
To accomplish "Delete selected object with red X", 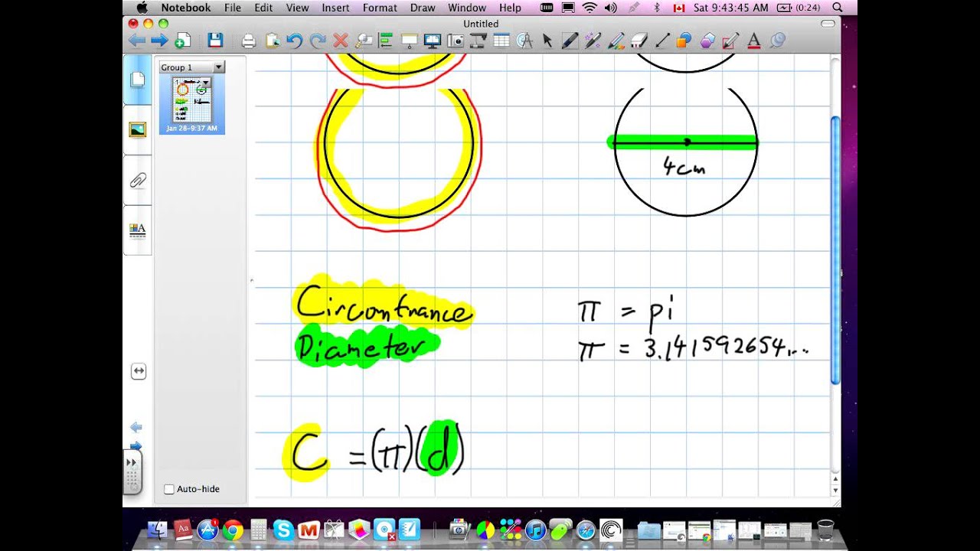I will pos(341,41).
